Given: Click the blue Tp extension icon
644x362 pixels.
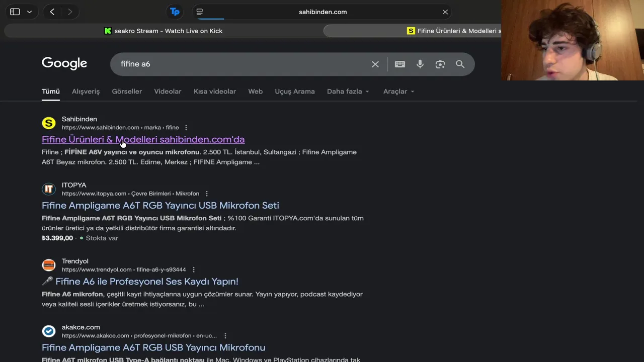Looking at the screenshot, I should click(175, 12).
